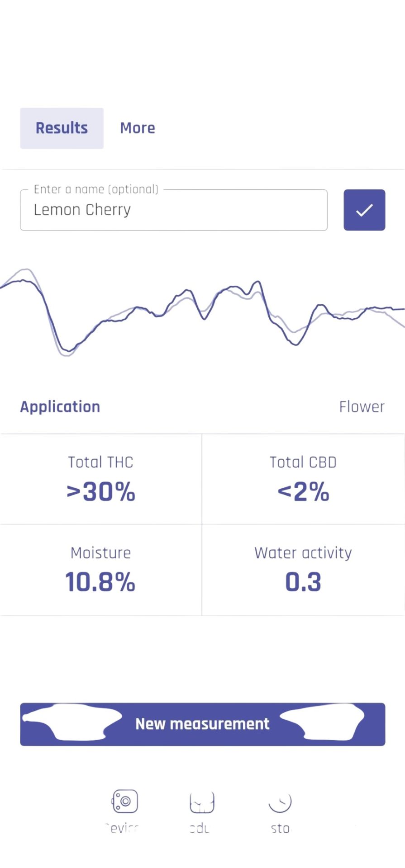
Task: Select the Moisture 10.8% tile
Action: click(x=101, y=570)
